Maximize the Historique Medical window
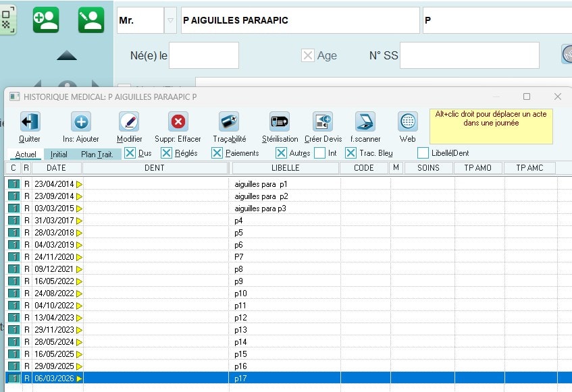 pos(527,96)
